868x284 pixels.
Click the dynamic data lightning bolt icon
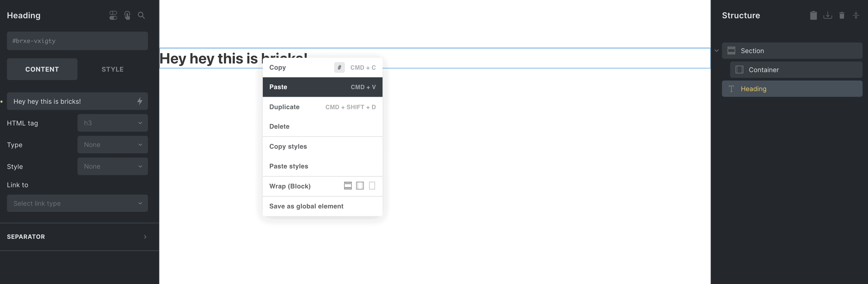tap(140, 101)
